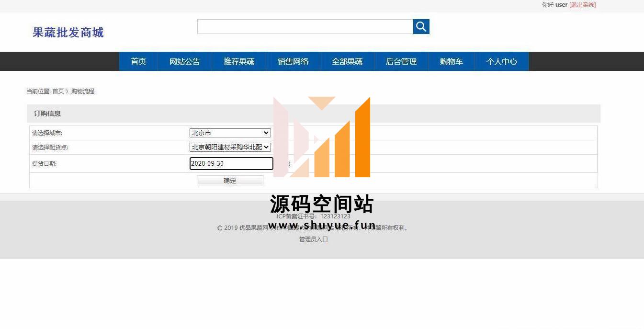Open 个人中心 in the navigation bar
The width and height of the screenshot is (644, 329).
point(502,62)
